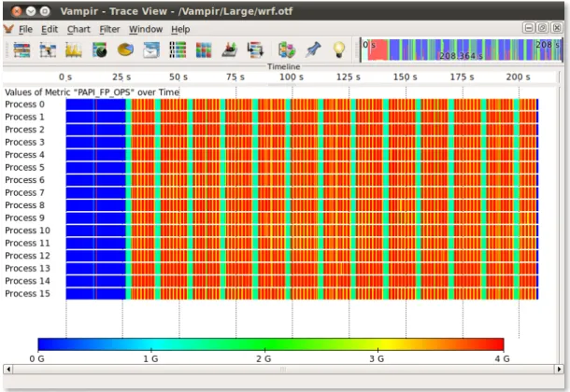Viewport: 570px width, 392px height.
Task: Open the Message Summary envelope icon
Action: click(151, 49)
